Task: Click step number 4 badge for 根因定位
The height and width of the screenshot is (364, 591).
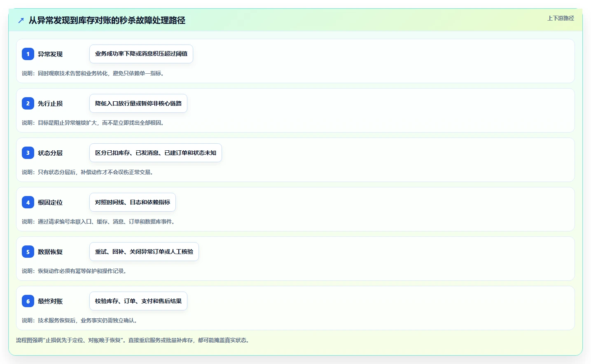Action: [x=28, y=202]
